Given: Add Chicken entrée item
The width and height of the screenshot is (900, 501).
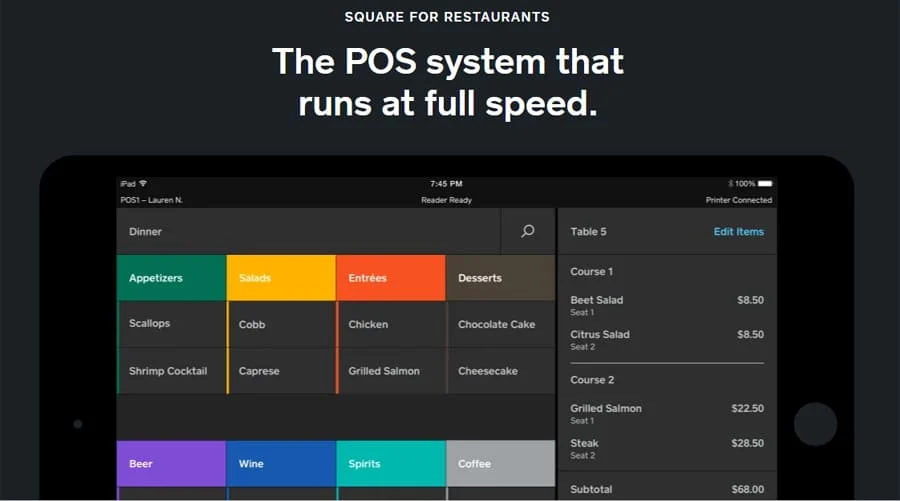Looking at the screenshot, I should (x=391, y=324).
